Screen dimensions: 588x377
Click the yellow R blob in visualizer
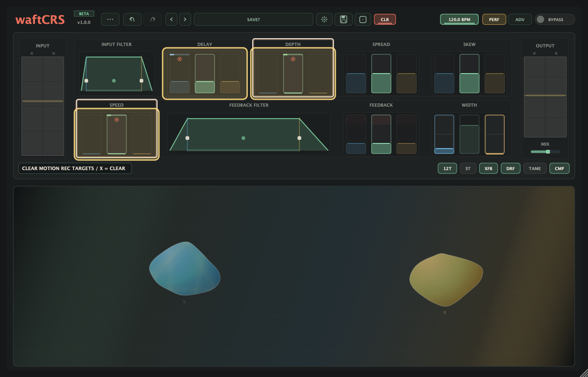pyautogui.click(x=446, y=280)
